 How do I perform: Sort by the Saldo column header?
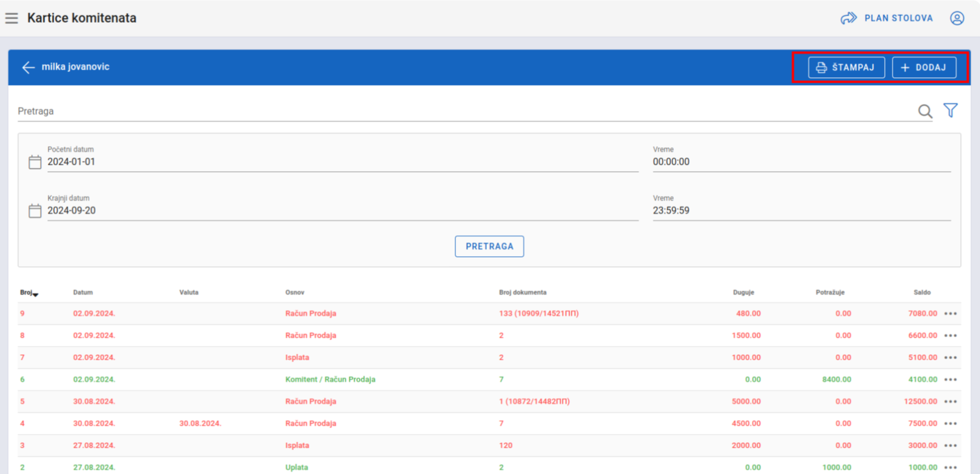click(922, 293)
